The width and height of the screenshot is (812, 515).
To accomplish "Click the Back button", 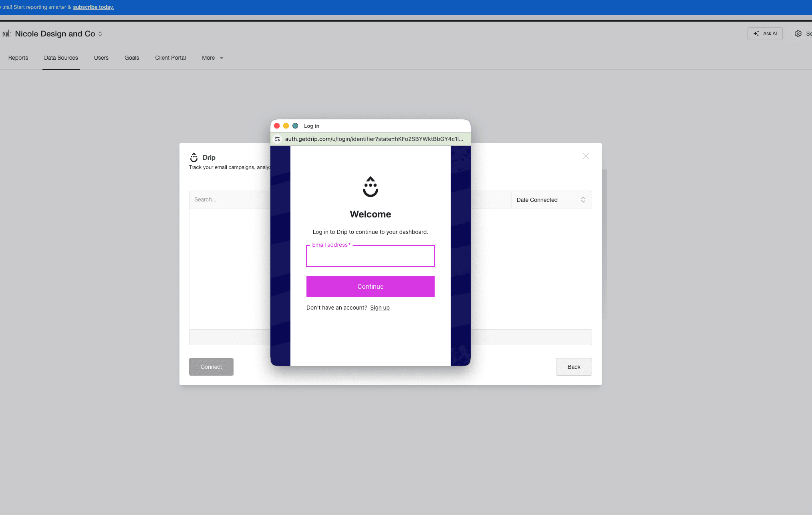I will [574, 367].
